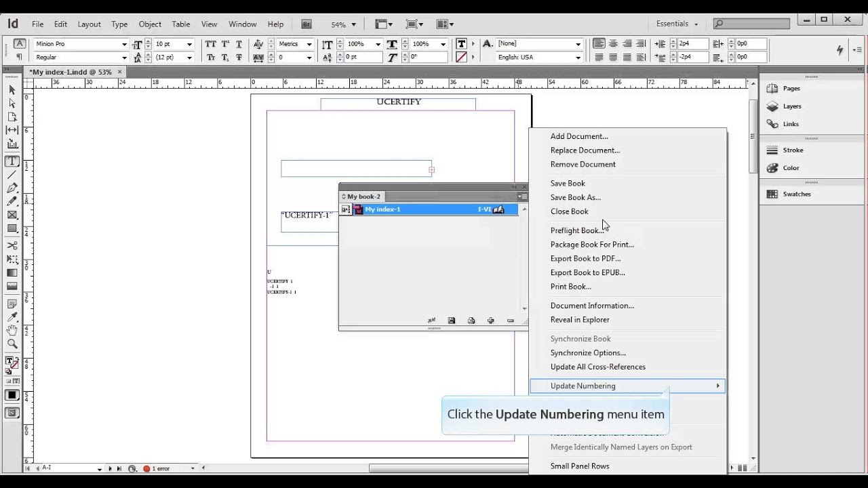The height and width of the screenshot is (488, 868).
Task: Click the My book-2 panel tab
Action: 363,197
